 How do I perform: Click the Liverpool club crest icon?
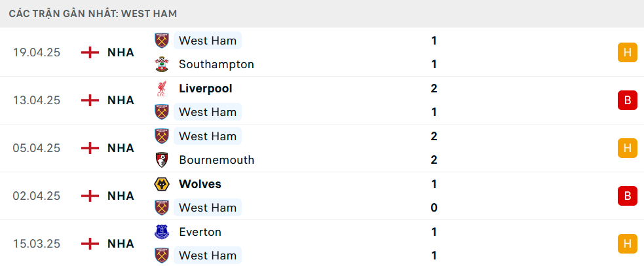(162, 88)
